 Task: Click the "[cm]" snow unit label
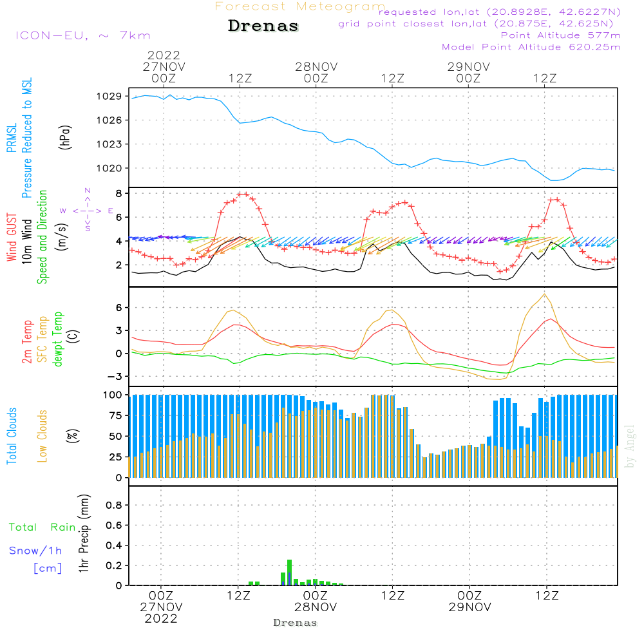[48, 569]
